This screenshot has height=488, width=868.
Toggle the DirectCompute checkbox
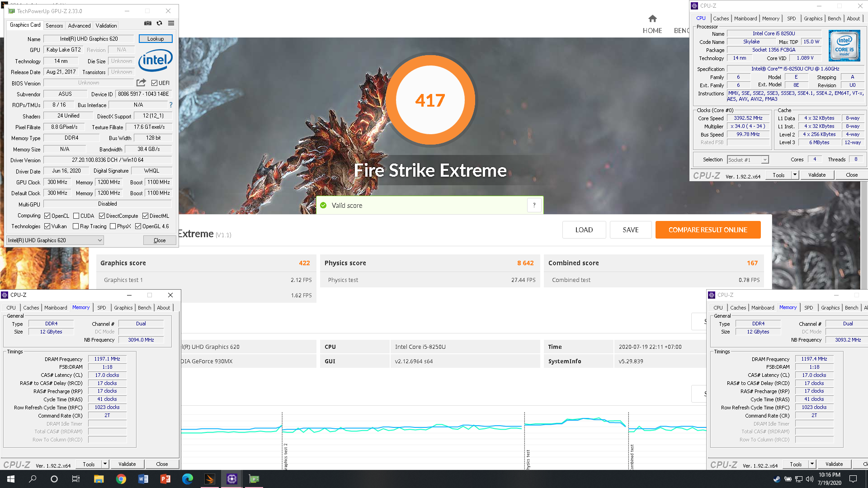[102, 216]
